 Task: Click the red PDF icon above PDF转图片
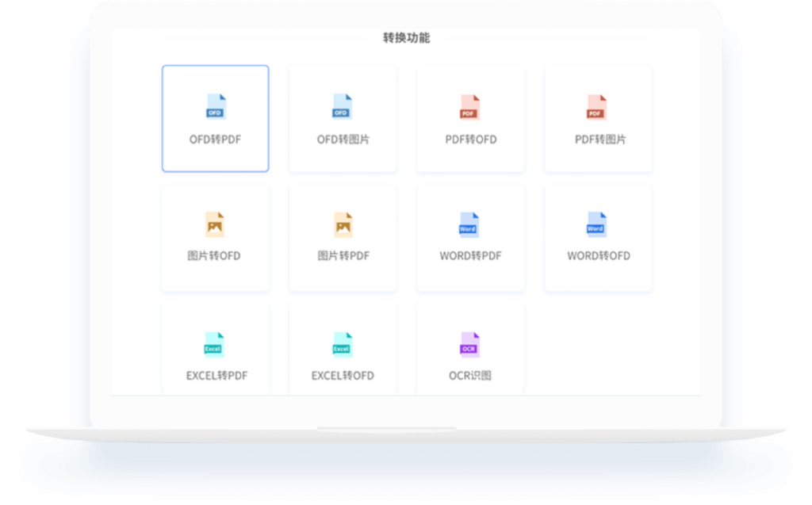coord(596,107)
